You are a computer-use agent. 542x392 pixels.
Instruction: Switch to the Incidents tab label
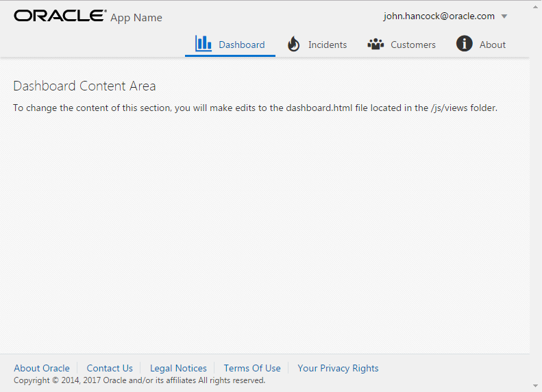328,45
